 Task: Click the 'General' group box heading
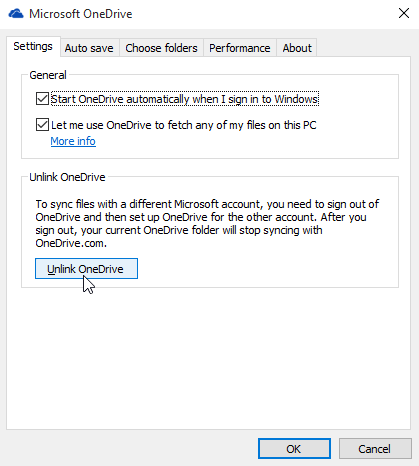48,75
